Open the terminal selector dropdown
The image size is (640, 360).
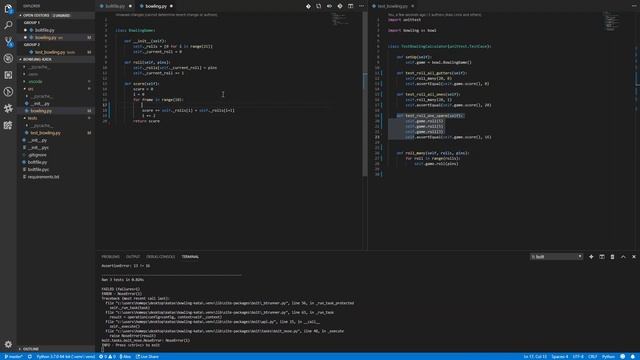pos(556,257)
